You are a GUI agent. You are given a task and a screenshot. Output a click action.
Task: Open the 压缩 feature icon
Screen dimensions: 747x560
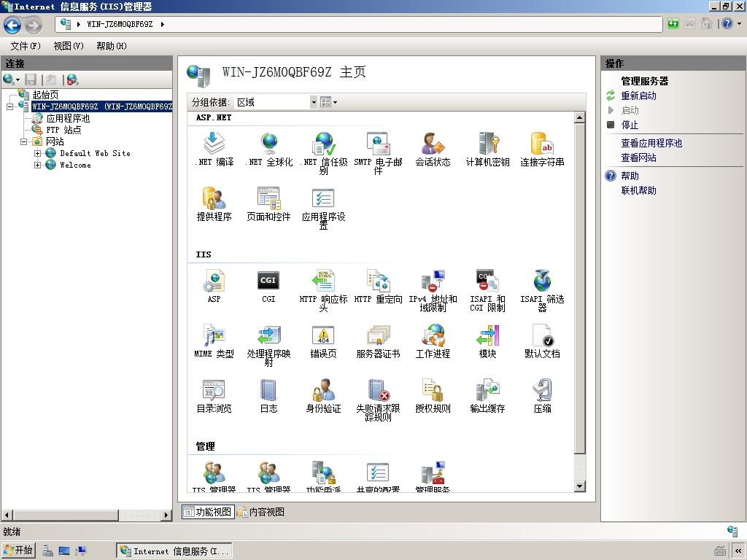pos(542,396)
